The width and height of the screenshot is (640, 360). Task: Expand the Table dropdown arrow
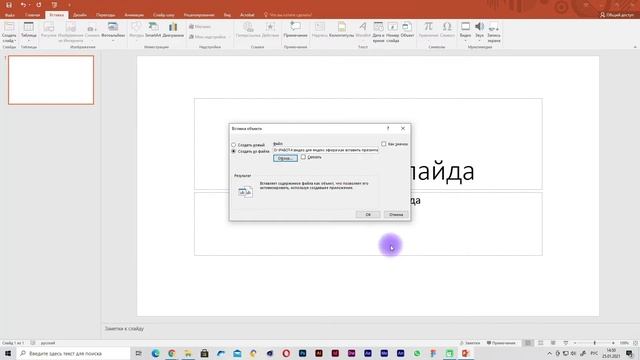(x=29, y=41)
